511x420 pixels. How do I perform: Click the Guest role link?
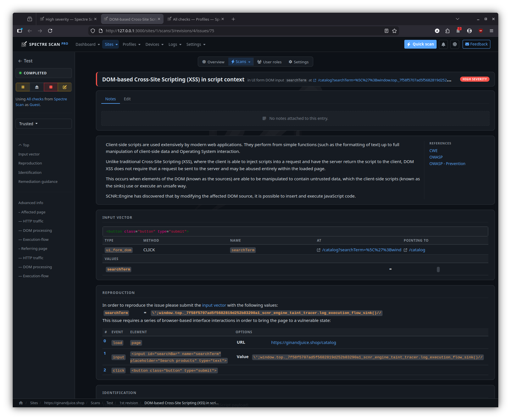35,105
